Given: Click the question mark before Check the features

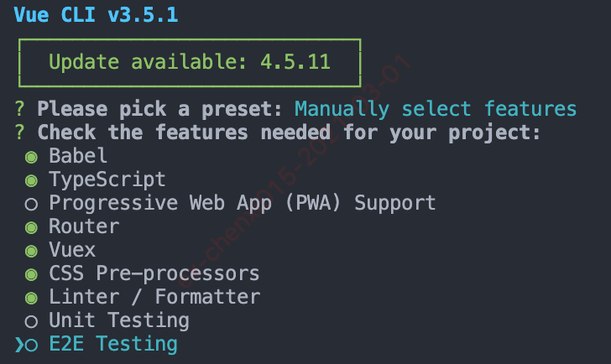Looking at the screenshot, I should pyautogui.click(x=19, y=133).
